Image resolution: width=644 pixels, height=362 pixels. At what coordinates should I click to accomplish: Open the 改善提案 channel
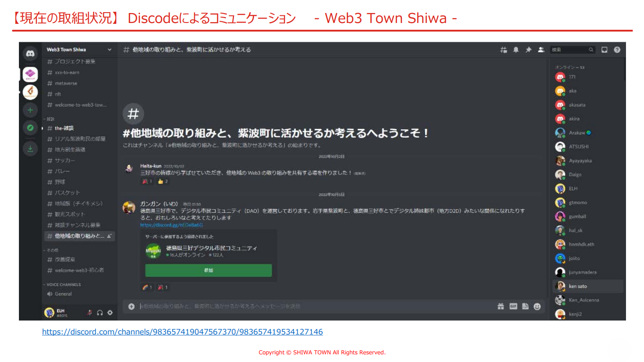point(79,259)
